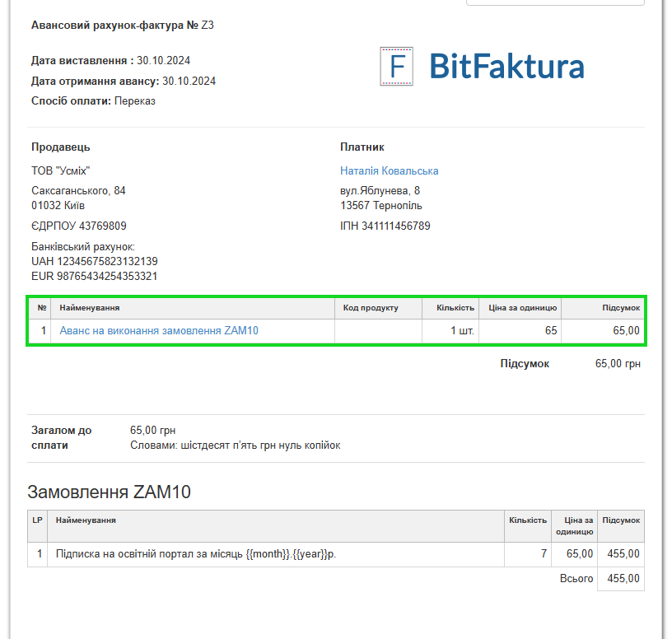The width and height of the screenshot is (672, 639).
Task: Click the Код продукту column header
Action: (x=371, y=308)
